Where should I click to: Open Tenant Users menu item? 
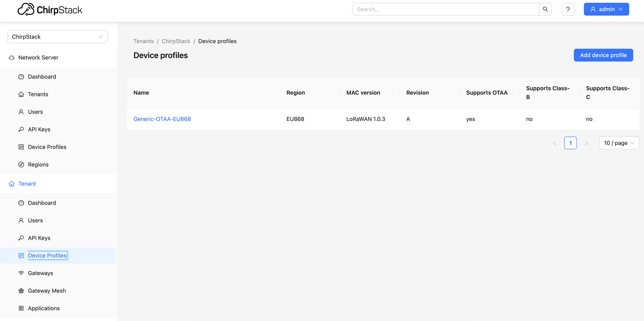[58, 221]
